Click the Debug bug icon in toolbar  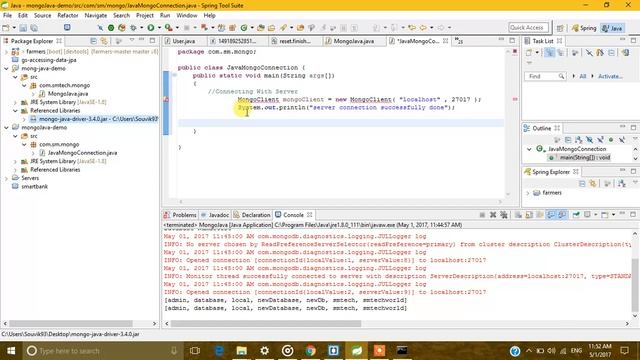[x=133, y=28]
